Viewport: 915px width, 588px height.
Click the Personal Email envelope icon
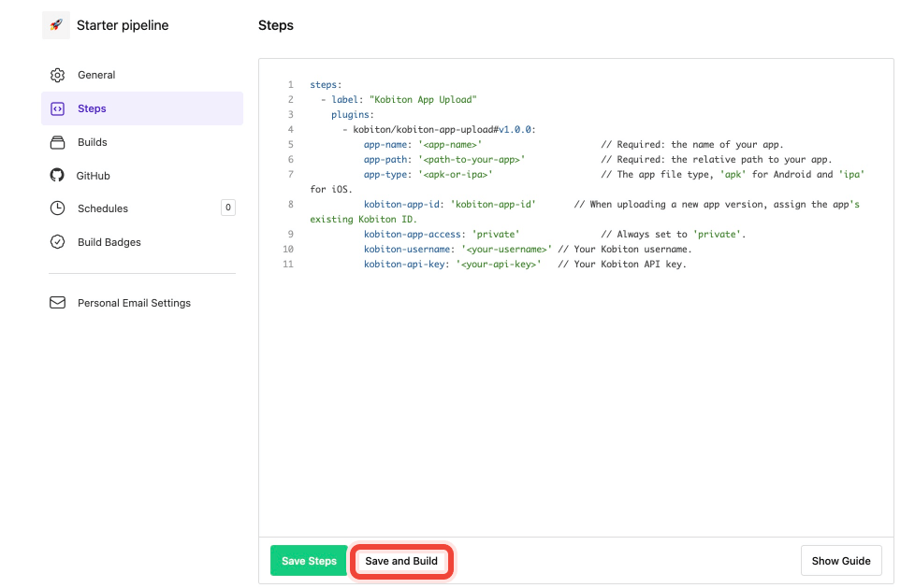(x=57, y=302)
